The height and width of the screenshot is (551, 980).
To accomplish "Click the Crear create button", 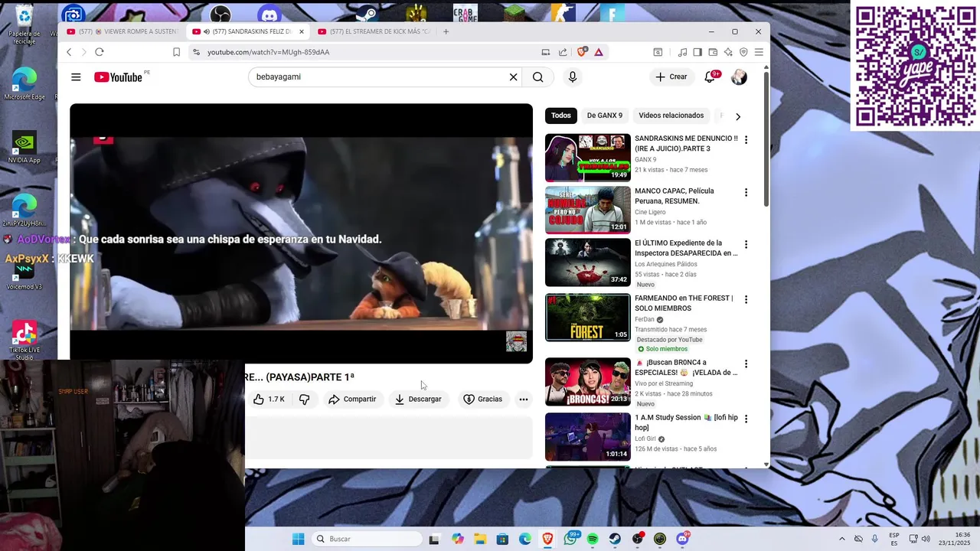I will pos(671,77).
